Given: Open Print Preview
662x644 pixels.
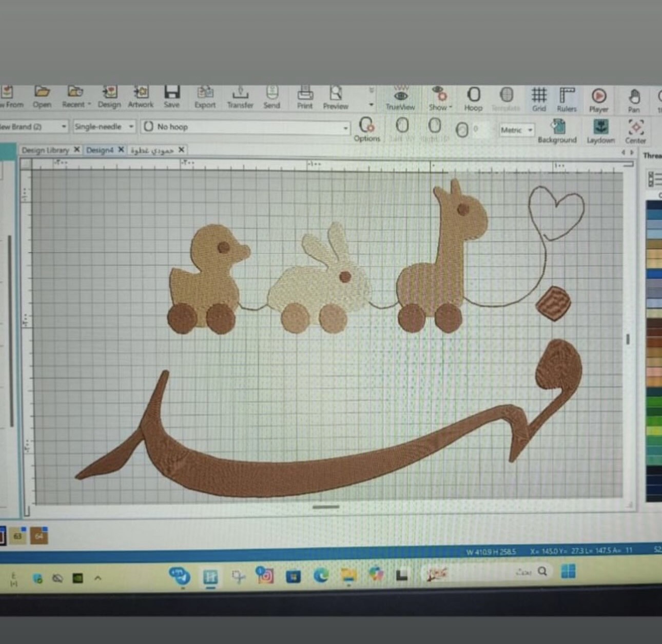Looking at the screenshot, I should coord(336,97).
